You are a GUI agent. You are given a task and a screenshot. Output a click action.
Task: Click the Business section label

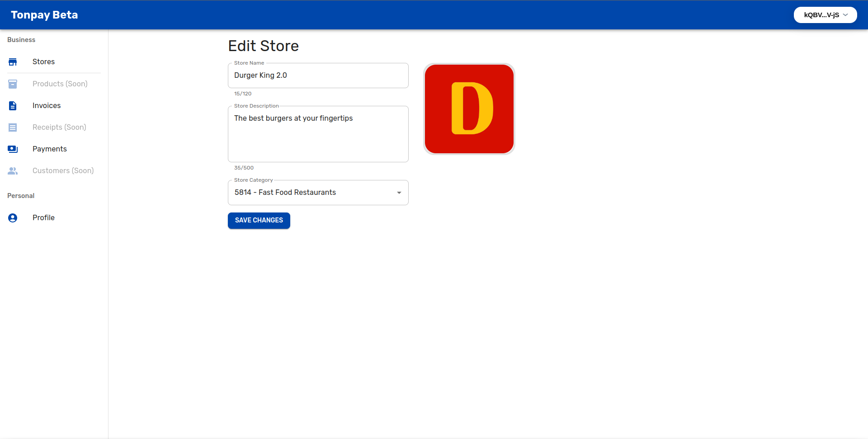point(21,40)
